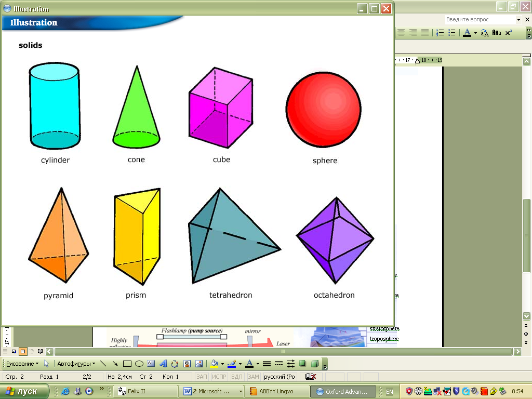This screenshot has width=532, height=399.
Task: Toggle ЗАМ overtype mode indicator
Action: (x=254, y=377)
